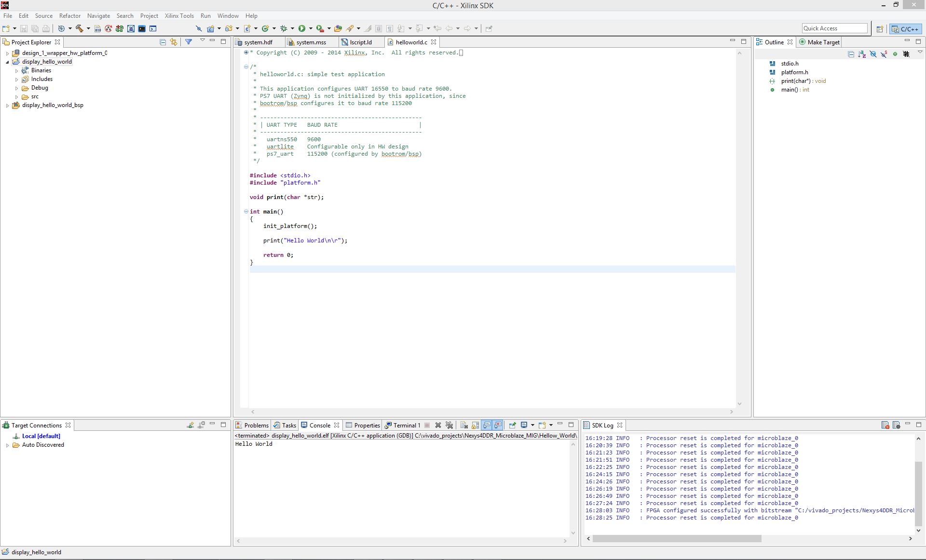Click the New file icon in the main toolbar

tap(6, 28)
